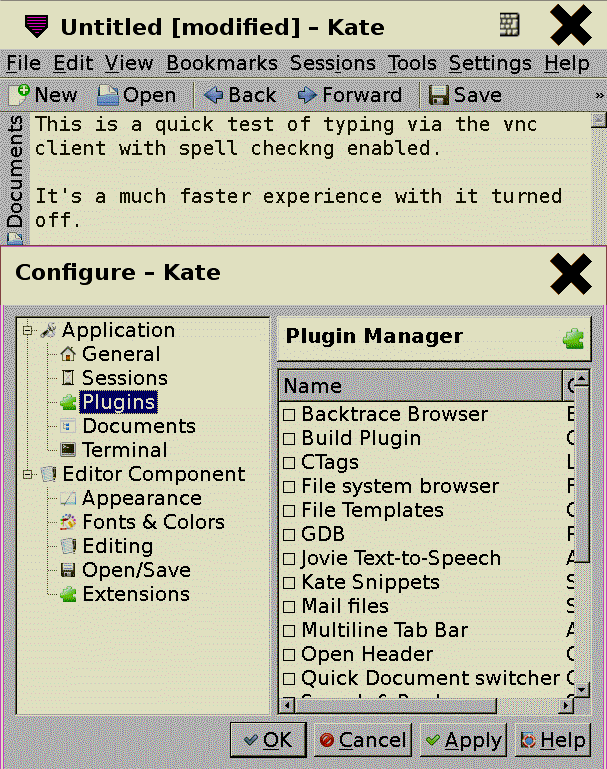The height and width of the screenshot is (769, 607).
Task: Click the Back arrow toolbar icon
Action: pos(213,95)
